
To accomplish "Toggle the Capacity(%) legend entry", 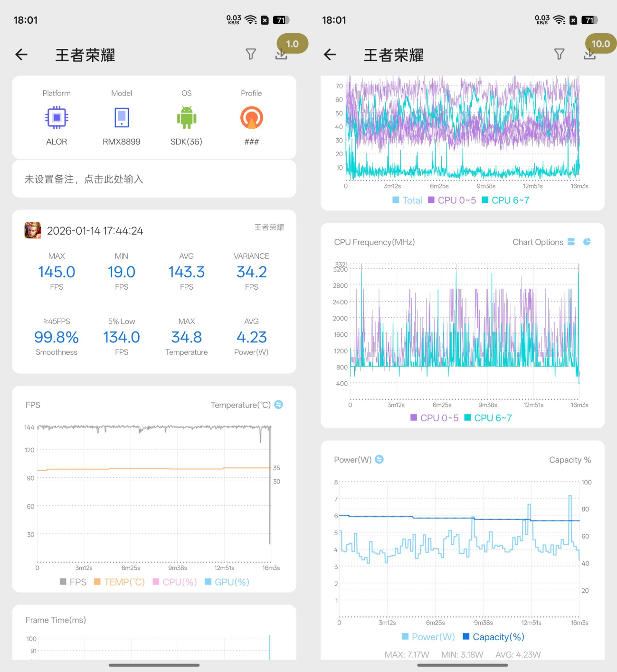I will pos(494,637).
